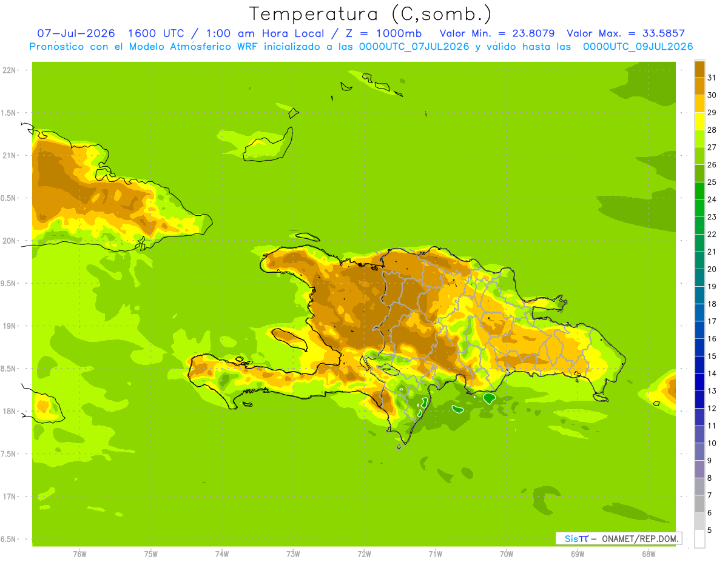Screen dimensions: 728x562
Task: Click the "17N" latitude label
Action: coord(10,497)
